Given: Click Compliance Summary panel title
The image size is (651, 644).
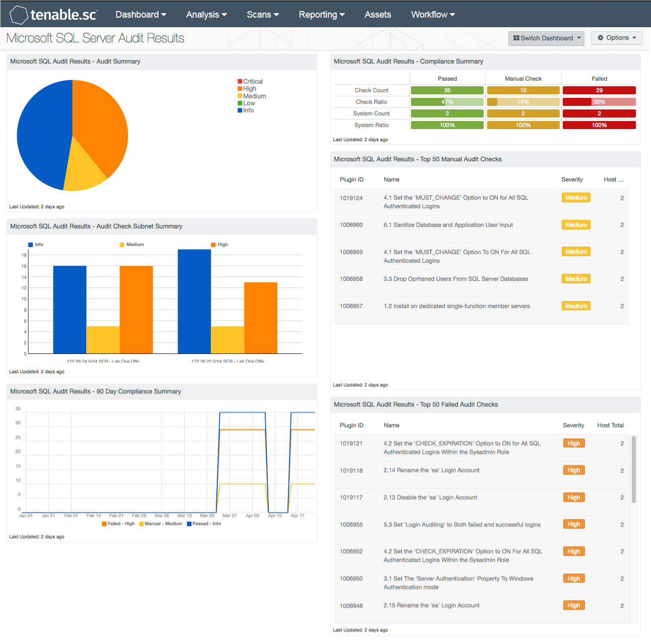Looking at the screenshot, I should (408, 62).
